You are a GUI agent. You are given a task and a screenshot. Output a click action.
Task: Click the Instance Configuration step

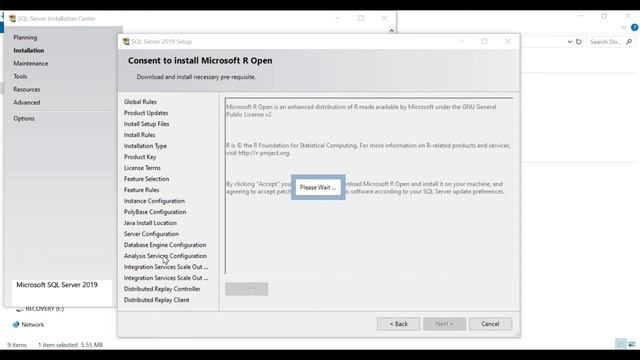point(154,201)
